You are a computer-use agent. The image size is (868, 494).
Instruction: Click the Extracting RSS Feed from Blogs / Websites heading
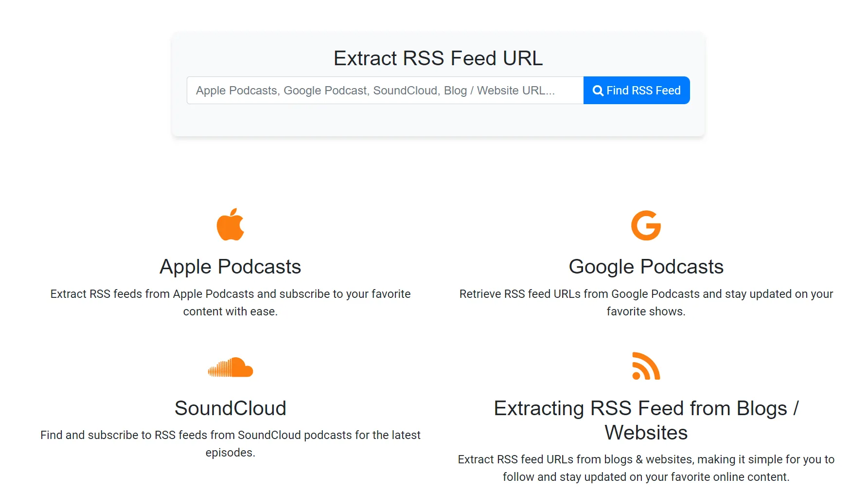[646, 420]
